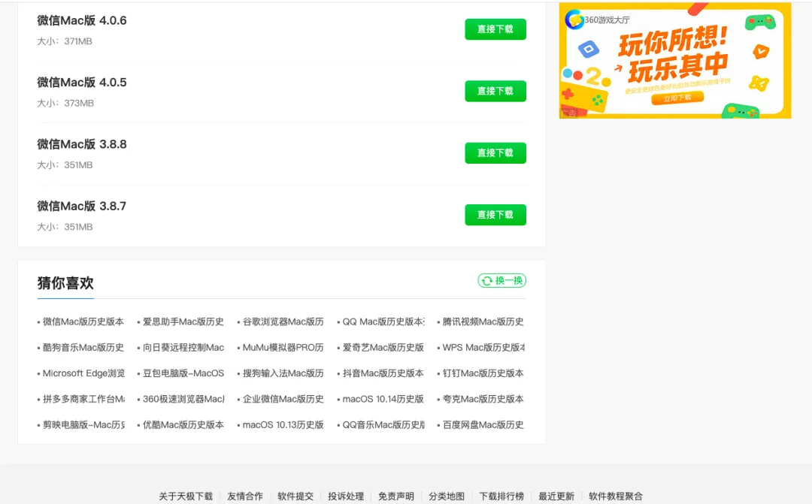Open 关于天极下载 footer link
The height and width of the screenshot is (504, 812).
click(186, 496)
